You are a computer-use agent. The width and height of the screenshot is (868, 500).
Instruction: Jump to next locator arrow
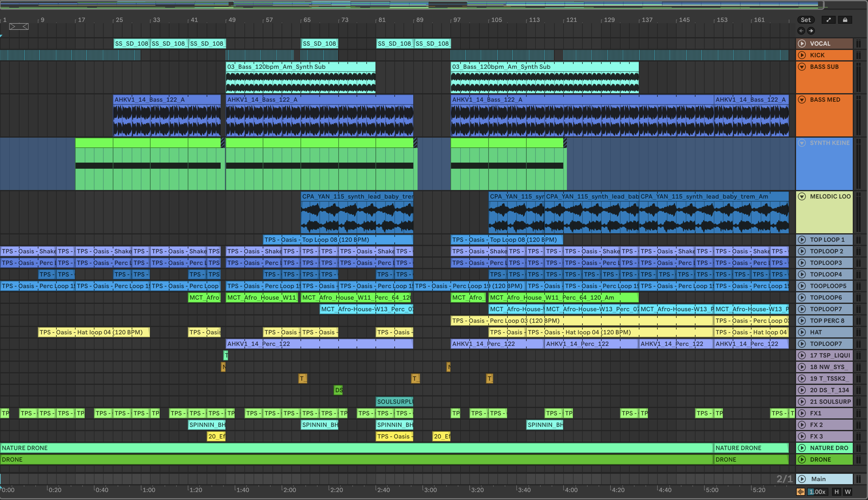[811, 31]
